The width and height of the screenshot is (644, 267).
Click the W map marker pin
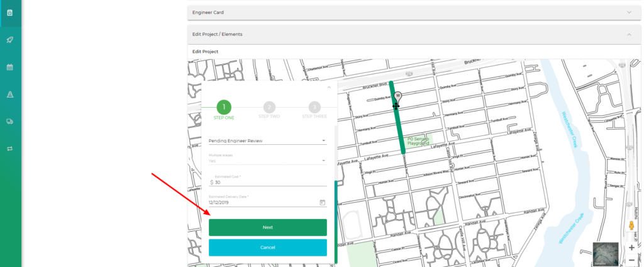397,96
